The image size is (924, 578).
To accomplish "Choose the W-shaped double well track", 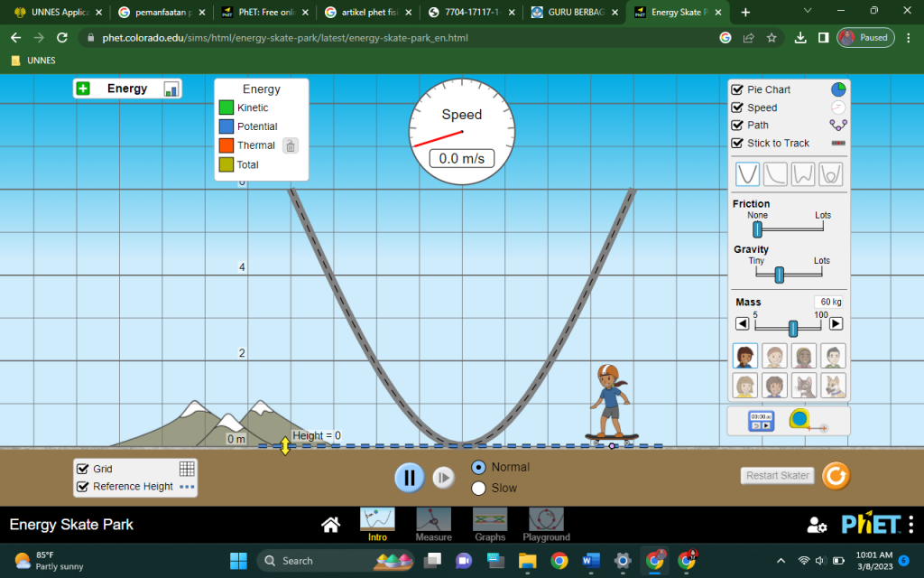I will coord(802,174).
